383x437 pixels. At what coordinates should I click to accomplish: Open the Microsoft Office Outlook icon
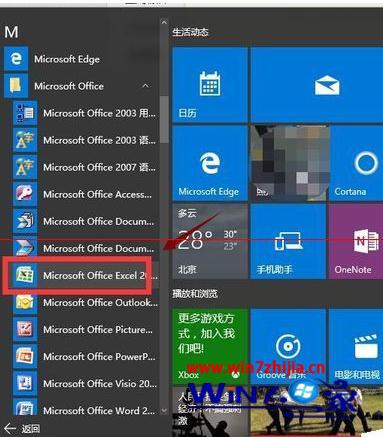pyautogui.click(x=25, y=302)
